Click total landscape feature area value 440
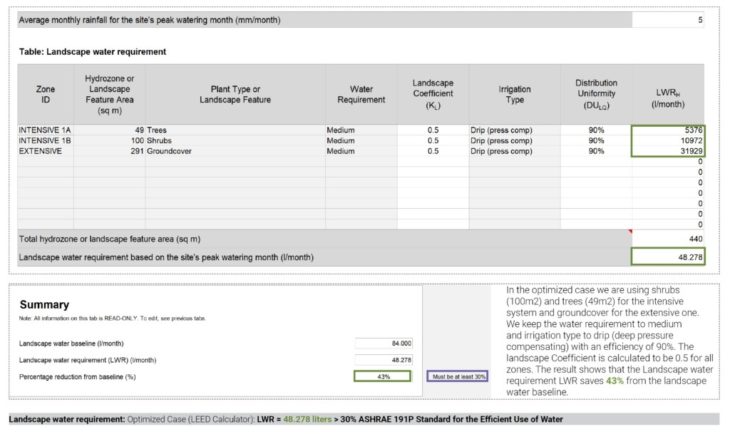Screen dimensions: 730x434 click(668, 239)
